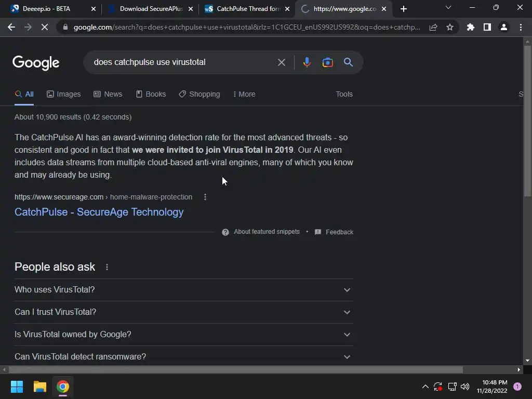Open CatchPulse - SecureAge Technology link
Viewport: 532px width, 399px height.
coord(99,212)
